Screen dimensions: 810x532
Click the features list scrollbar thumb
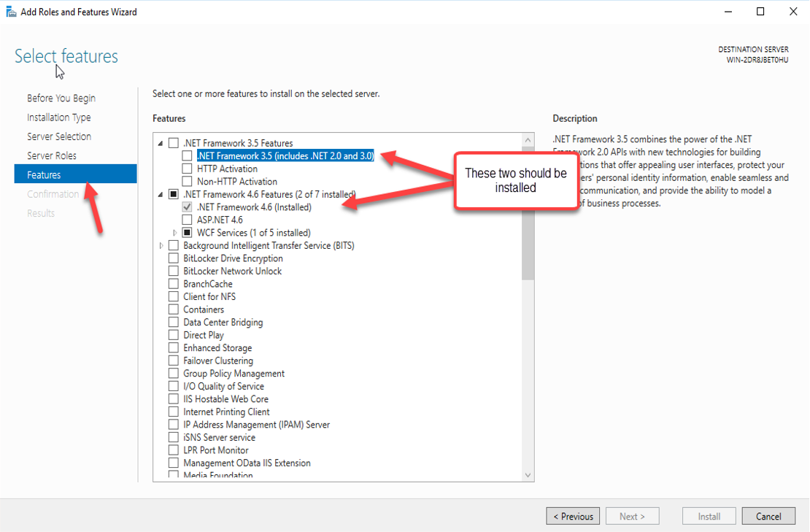click(528, 213)
